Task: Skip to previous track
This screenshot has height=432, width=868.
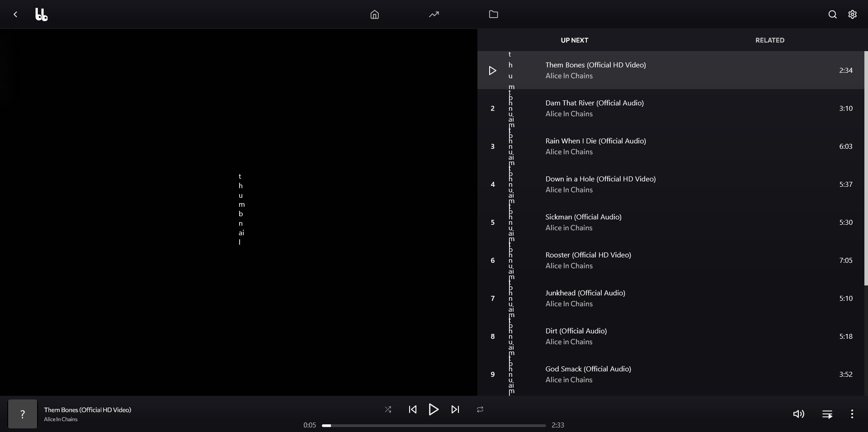Action: click(413, 409)
